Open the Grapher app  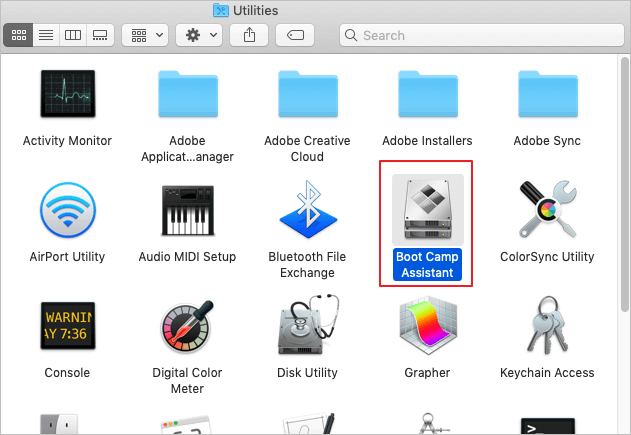coord(427,328)
